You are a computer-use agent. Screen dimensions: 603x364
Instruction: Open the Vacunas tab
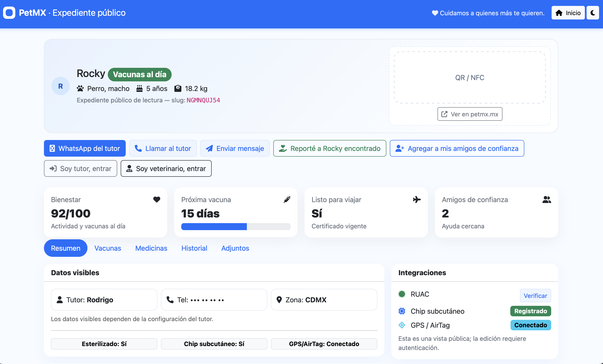pyautogui.click(x=108, y=248)
